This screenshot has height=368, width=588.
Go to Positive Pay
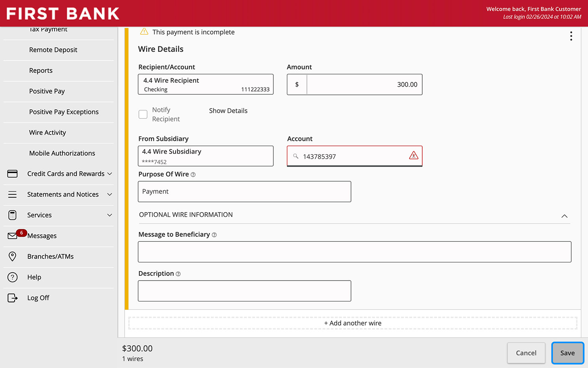47,91
